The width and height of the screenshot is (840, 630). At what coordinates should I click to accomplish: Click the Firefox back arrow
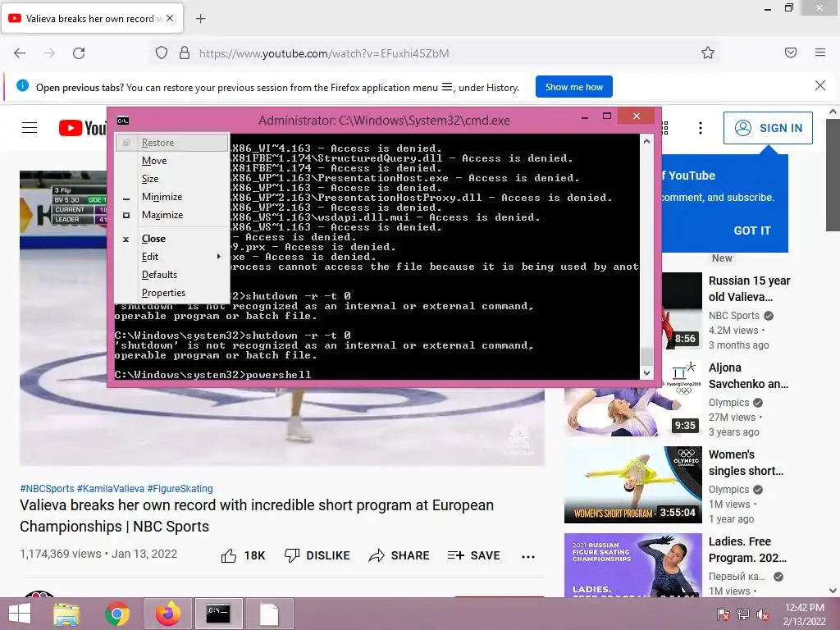20,53
